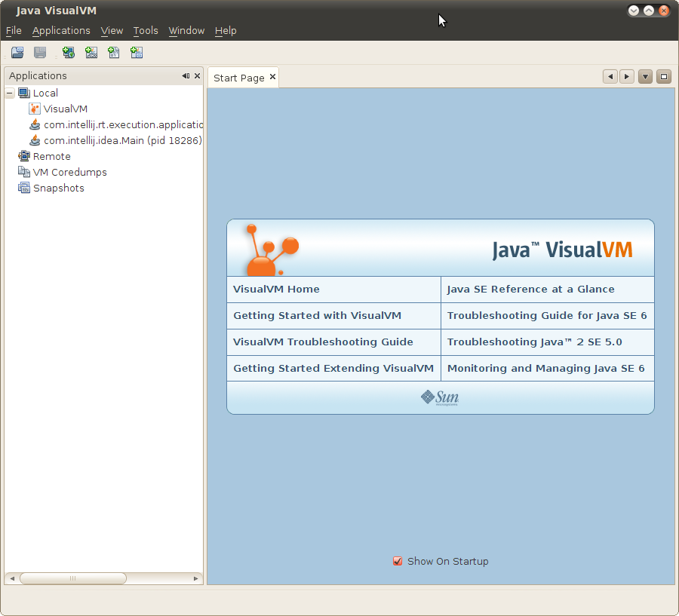Screen dimensions: 679x616
Task: Toggle the Show On Startup checkbox
Action: pyautogui.click(x=398, y=561)
